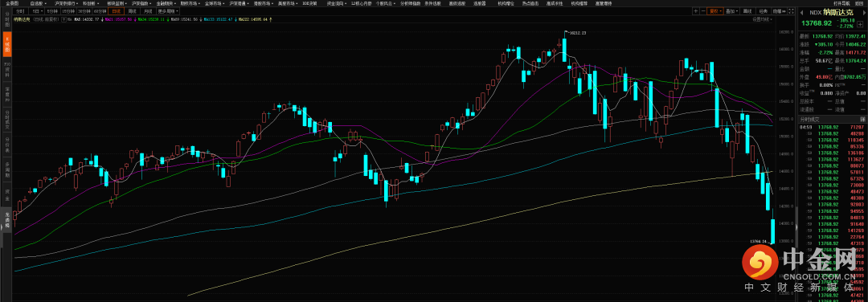
Task: Switch to daily K-line (日线) period
Action: (x=117, y=11)
